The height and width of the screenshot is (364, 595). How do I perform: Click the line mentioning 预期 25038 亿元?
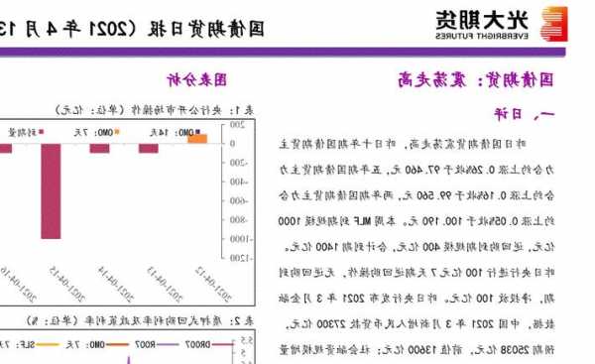(416, 349)
